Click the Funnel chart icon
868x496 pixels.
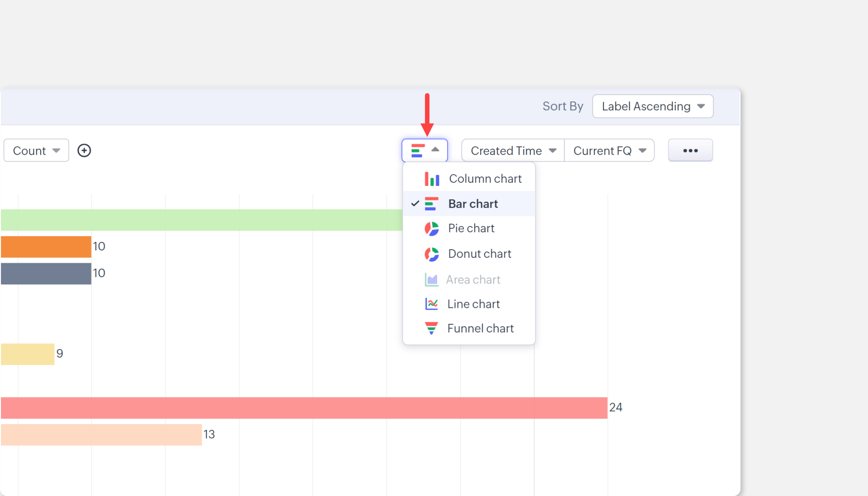pyautogui.click(x=431, y=328)
